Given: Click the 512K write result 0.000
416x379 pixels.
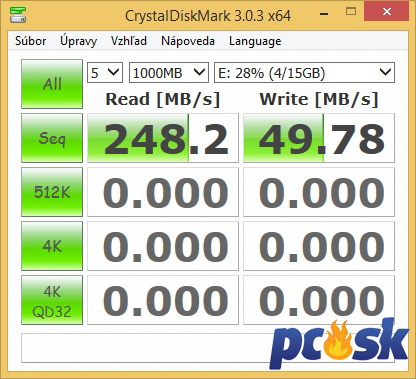Looking at the screenshot, I should (x=319, y=192).
